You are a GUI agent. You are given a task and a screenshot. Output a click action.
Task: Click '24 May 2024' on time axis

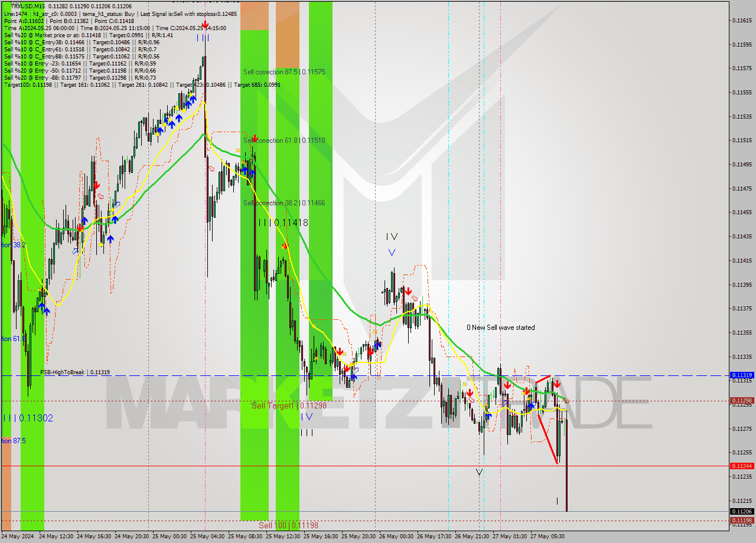click(18, 537)
